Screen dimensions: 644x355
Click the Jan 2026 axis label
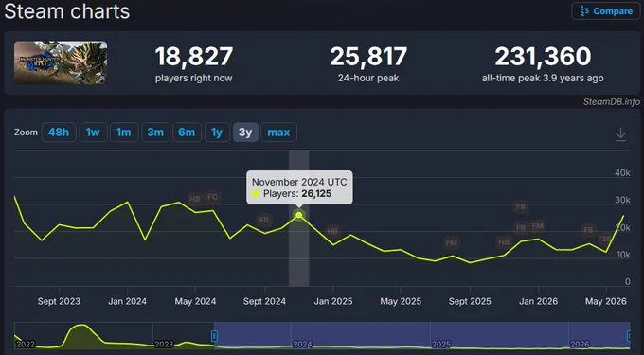pos(539,301)
